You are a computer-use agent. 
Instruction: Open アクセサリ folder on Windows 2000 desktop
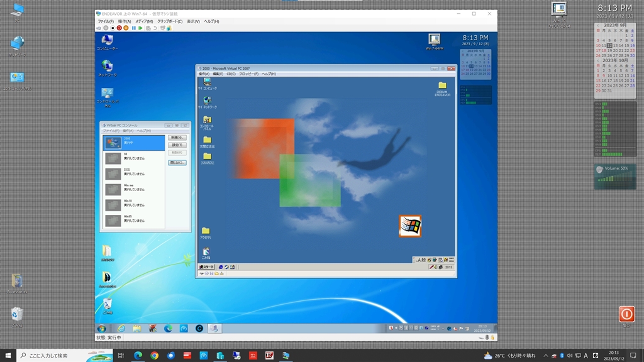click(206, 233)
